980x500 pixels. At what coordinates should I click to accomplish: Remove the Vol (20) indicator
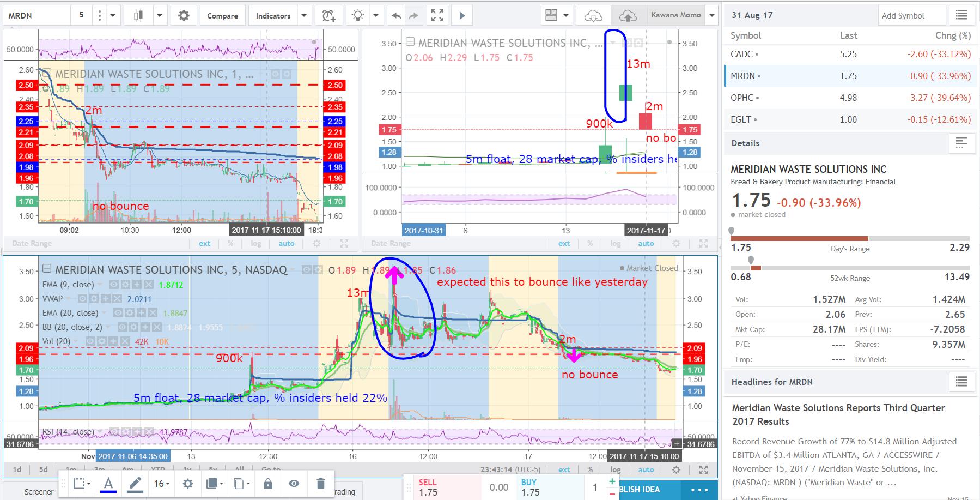124,341
